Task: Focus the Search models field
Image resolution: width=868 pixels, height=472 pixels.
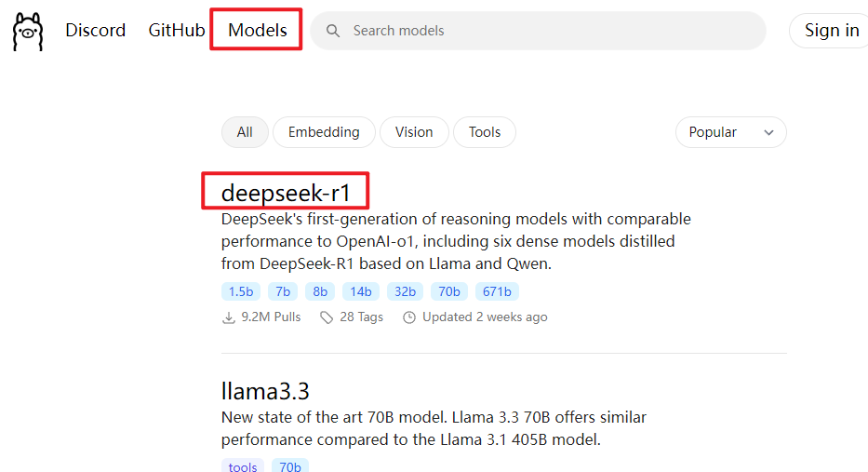Action: click(549, 31)
